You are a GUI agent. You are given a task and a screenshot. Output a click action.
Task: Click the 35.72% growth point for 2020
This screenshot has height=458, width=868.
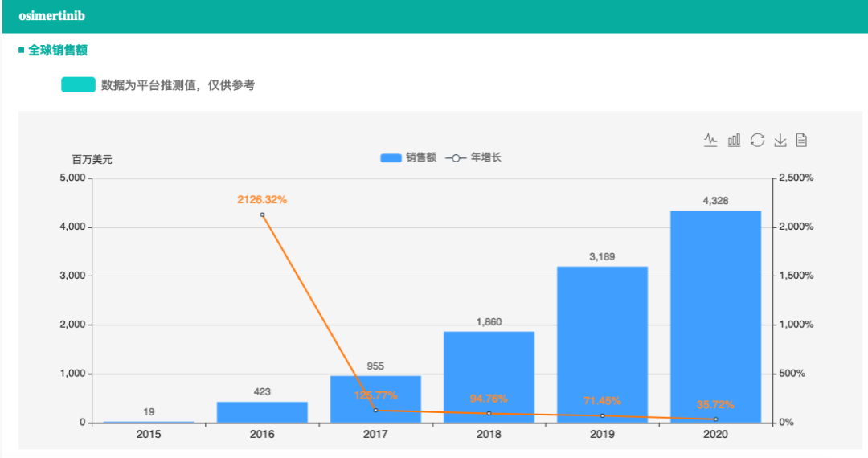715,419
